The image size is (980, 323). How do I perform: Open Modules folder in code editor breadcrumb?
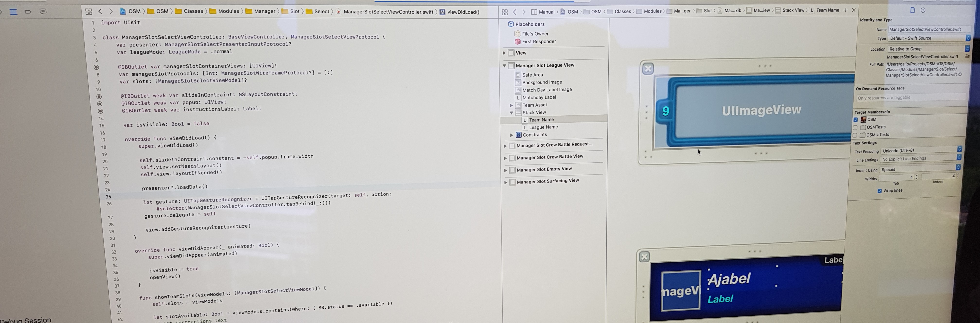point(224,11)
